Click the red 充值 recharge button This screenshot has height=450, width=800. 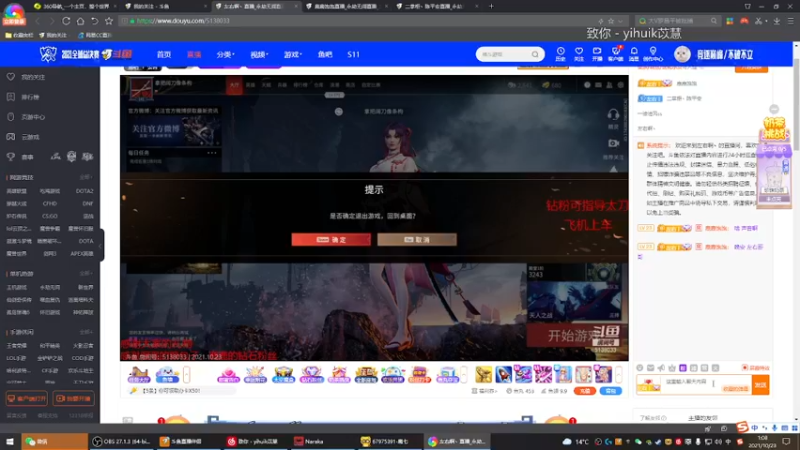[x=585, y=391]
